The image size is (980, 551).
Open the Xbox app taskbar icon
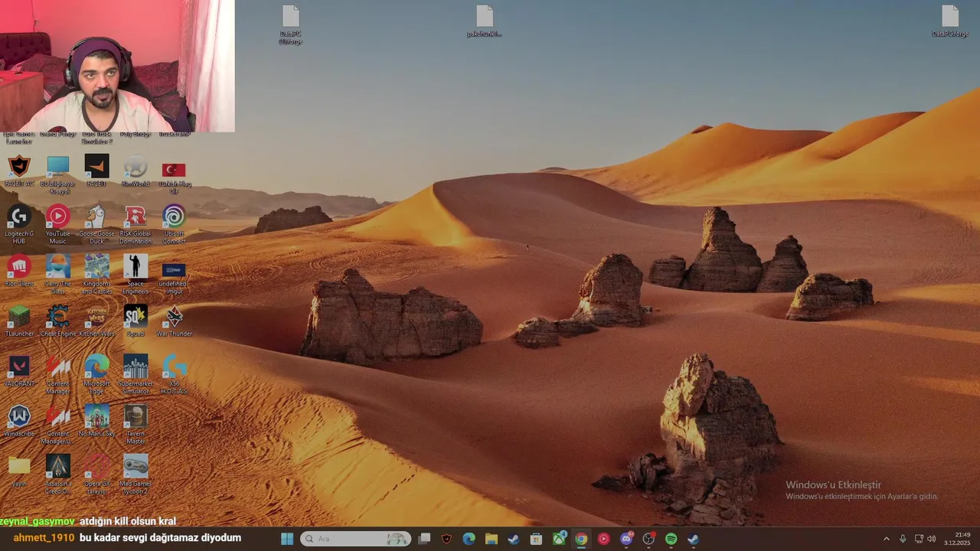click(560, 539)
